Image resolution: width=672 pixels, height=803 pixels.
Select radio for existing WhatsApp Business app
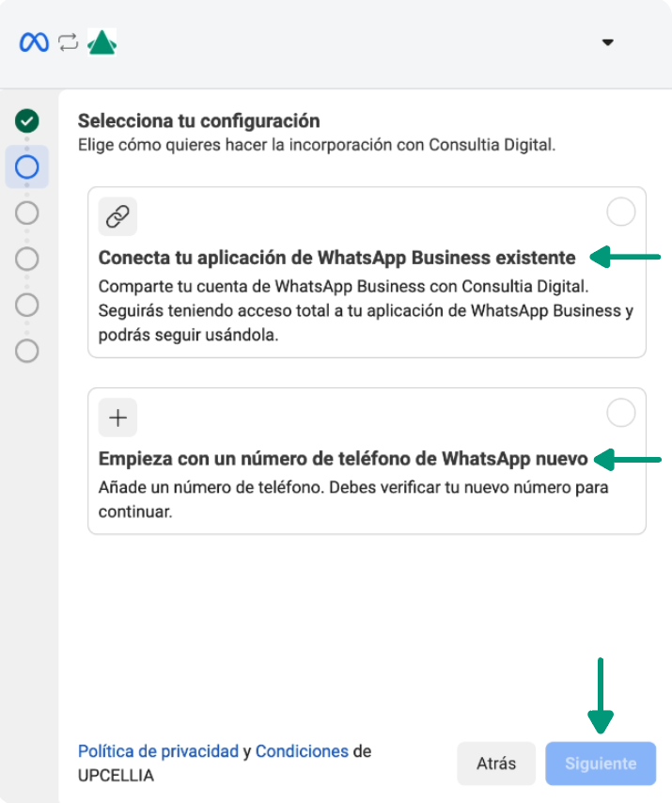(x=620, y=213)
